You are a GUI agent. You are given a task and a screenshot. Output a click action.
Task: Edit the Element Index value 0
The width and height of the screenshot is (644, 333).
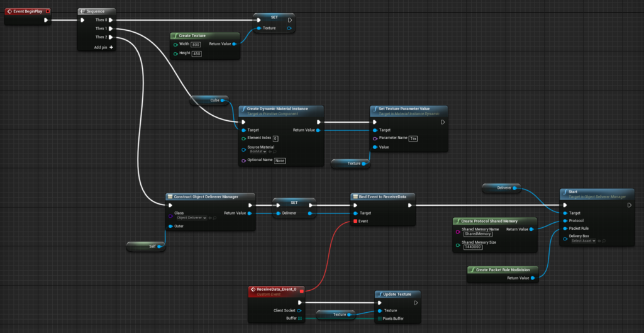tap(275, 138)
